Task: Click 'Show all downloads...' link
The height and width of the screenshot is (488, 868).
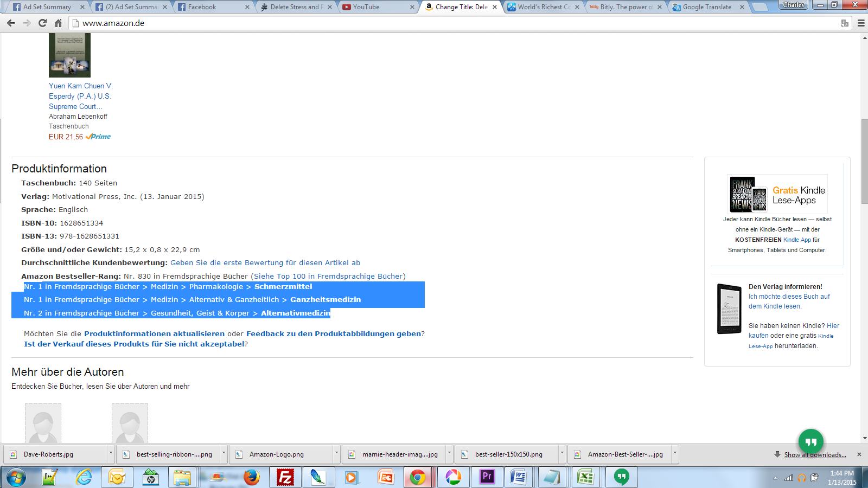Action: [x=814, y=455]
